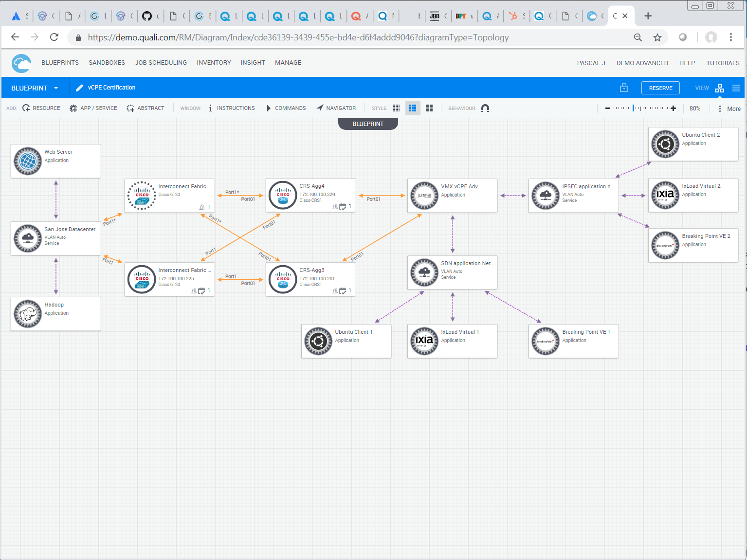Open the CRS-Agg4 router node
This screenshot has width=747, height=560.
(x=311, y=195)
